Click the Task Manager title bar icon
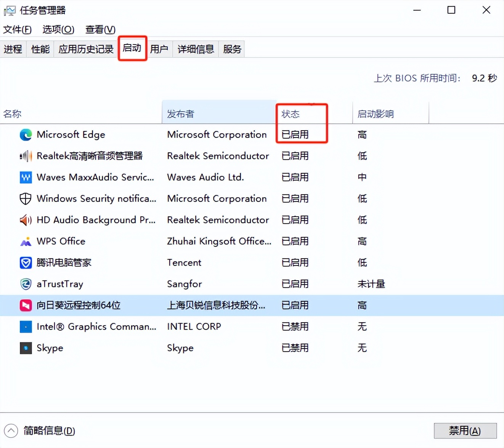 tap(10, 10)
